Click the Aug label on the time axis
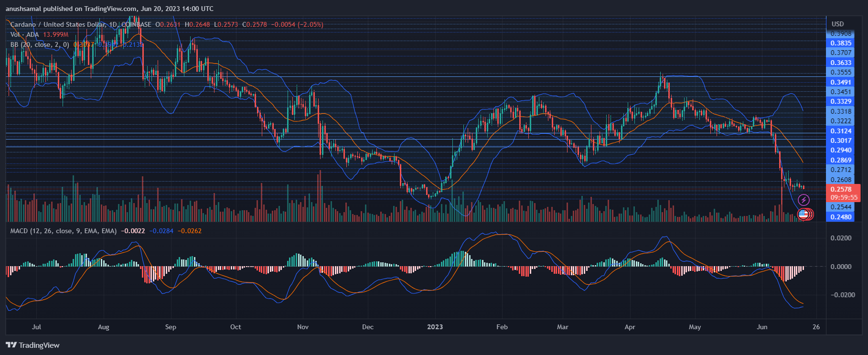 click(103, 327)
